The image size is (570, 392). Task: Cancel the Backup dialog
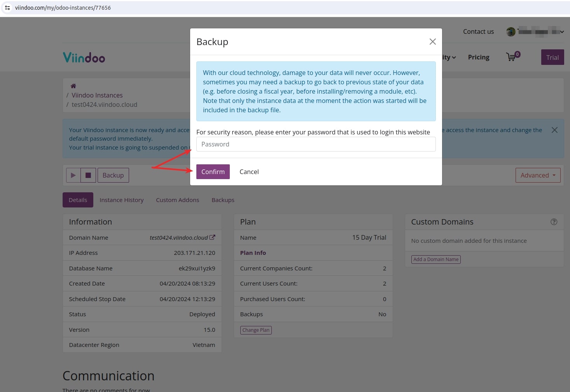[x=249, y=172]
